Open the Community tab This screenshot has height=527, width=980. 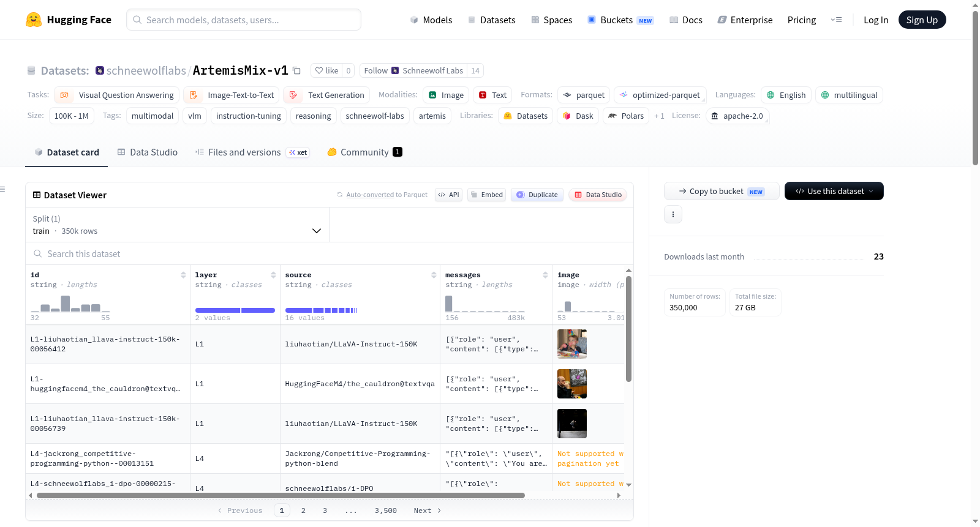(364, 152)
